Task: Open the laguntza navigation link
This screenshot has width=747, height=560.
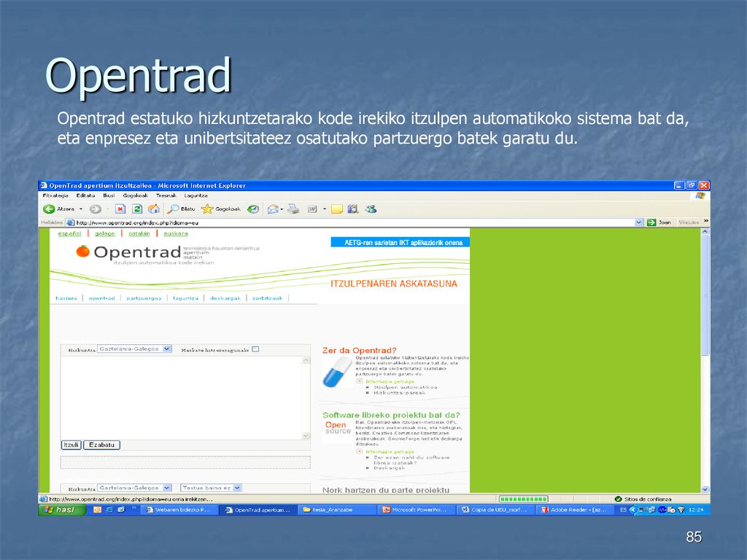Action: (x=185, y=298)
